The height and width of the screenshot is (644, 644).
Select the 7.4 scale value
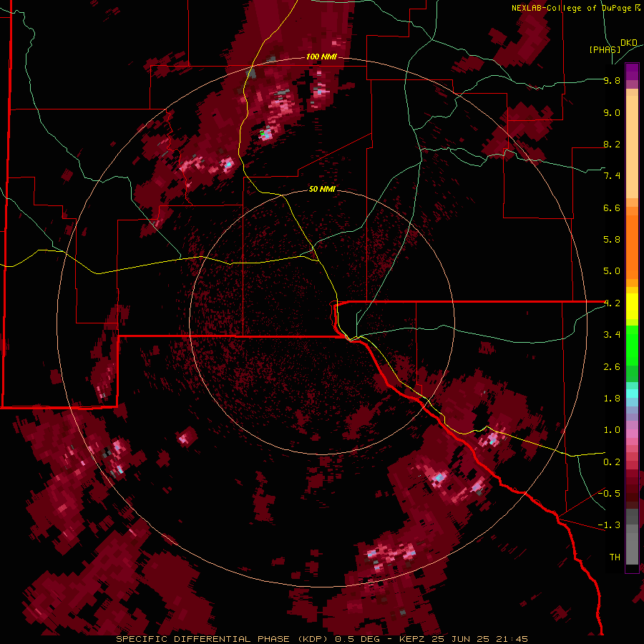(x=612, y=176)
